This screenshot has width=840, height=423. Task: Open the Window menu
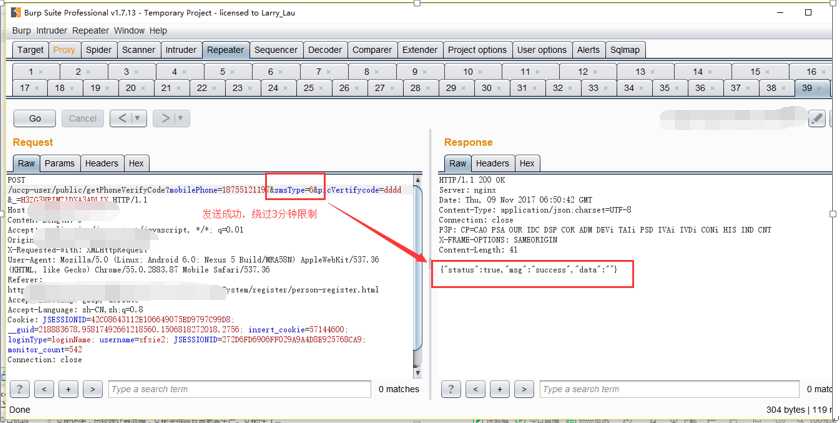coord(129,31)
